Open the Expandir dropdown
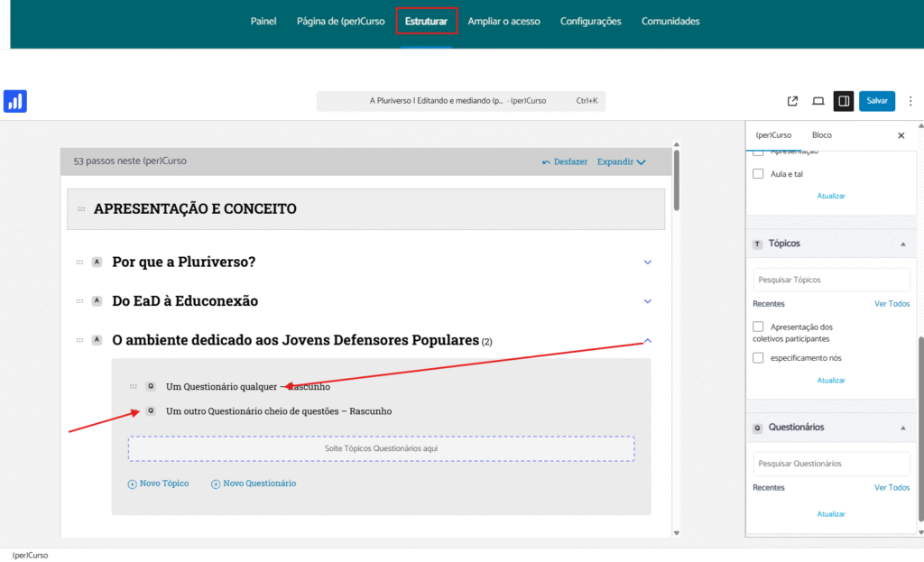 tap(620, 161)
